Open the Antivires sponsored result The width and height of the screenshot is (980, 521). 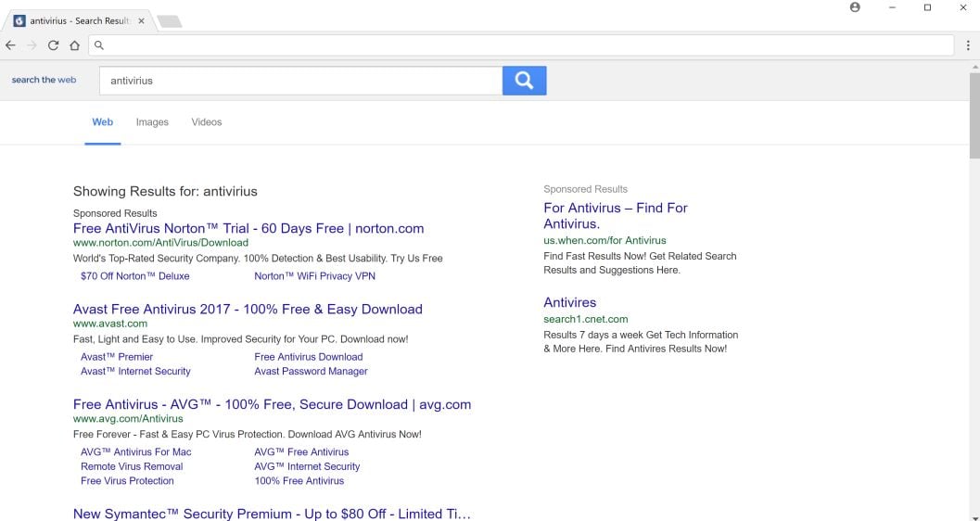(x=569, y=303)
